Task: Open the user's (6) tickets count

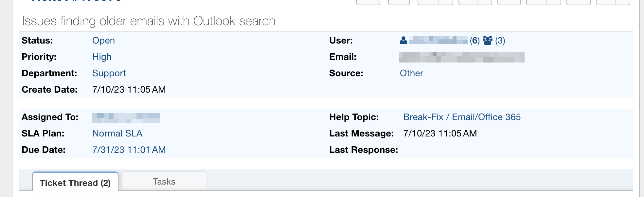Action: (474, 41)
